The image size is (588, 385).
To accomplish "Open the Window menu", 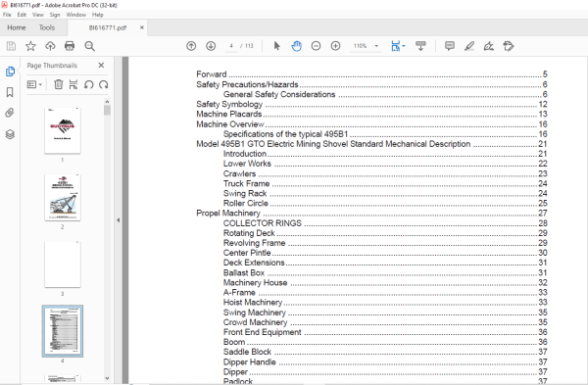I will 76,15.
